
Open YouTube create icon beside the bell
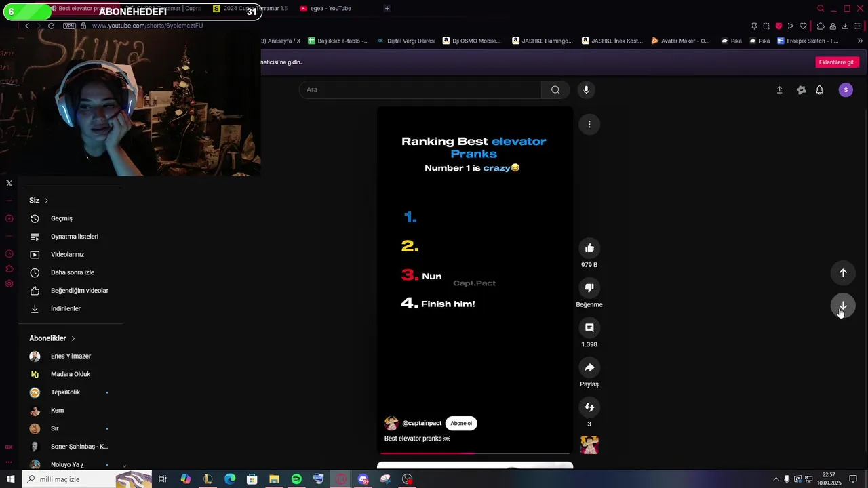coord(801,90)
